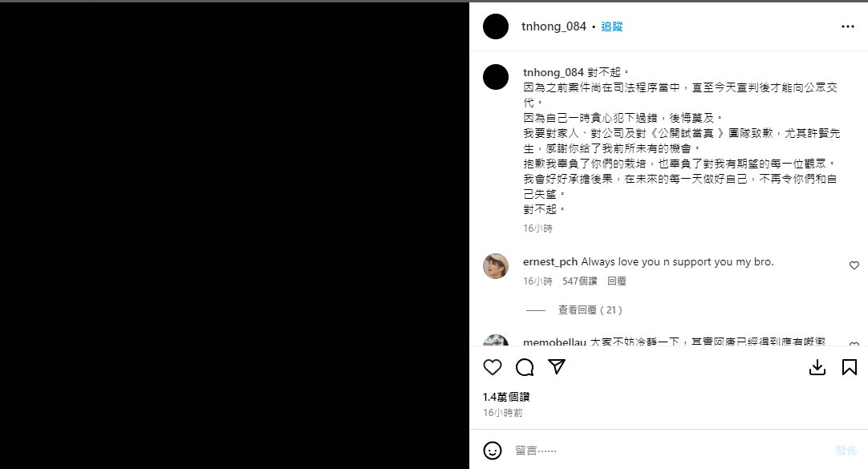Click the 發佈 post comment button
The height and width of the screenshot is (469, 868).
click(846, 451)
